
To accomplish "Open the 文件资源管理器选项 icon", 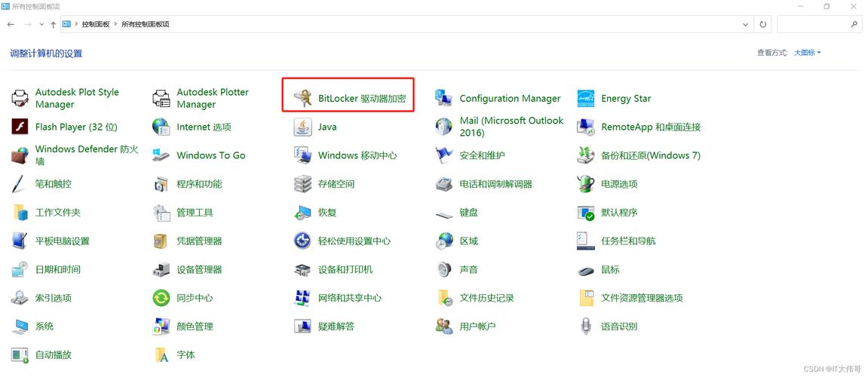I will [x=586, y=298].
